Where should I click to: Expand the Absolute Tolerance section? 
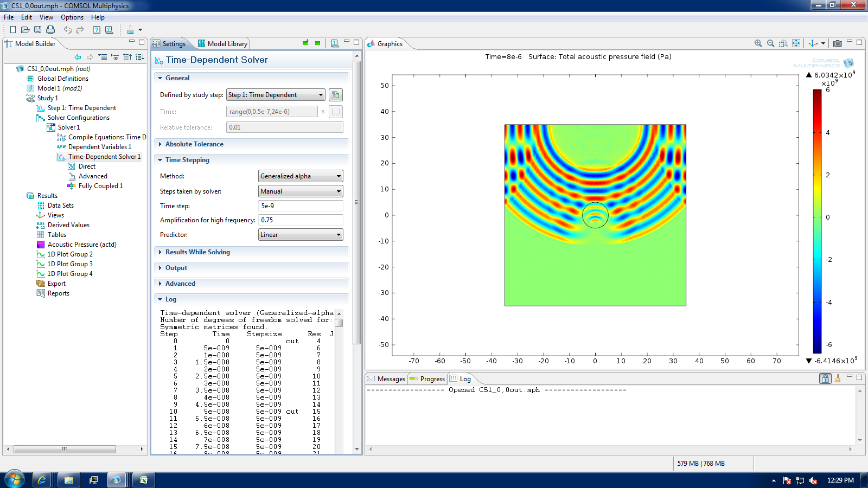194,144
